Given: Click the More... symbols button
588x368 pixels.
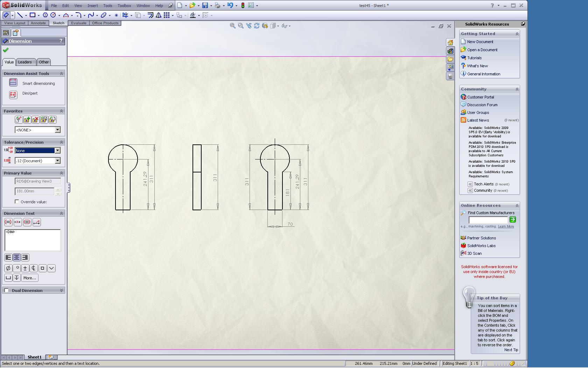Looking at the screenshot, I should (x=30, y=278).
